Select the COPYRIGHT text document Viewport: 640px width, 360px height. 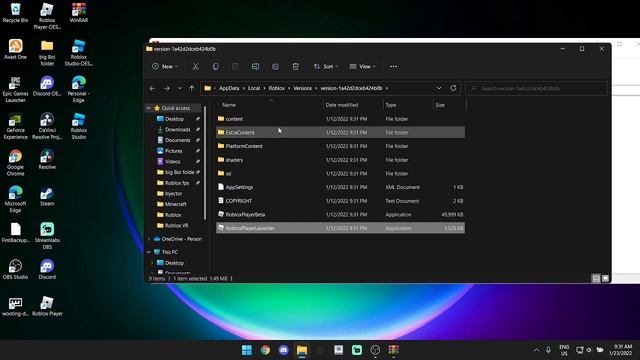tap(340, 201)
